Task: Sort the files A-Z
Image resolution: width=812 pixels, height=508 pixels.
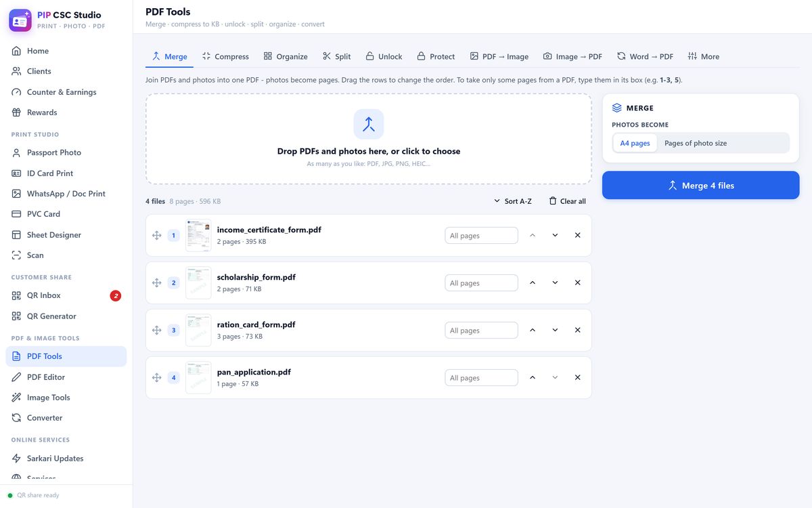Action: pyautogui.click(x=512, y=201)
